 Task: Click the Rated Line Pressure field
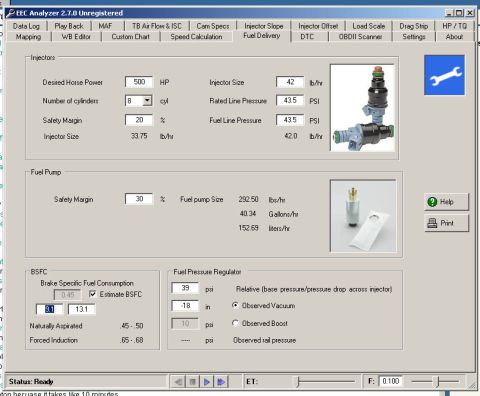[x=290, y=100]
